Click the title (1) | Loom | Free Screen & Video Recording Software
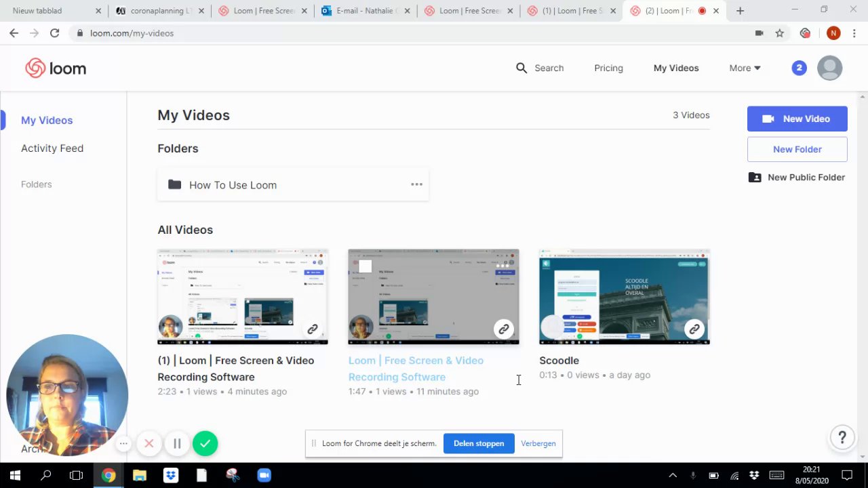 coord(236,369)
